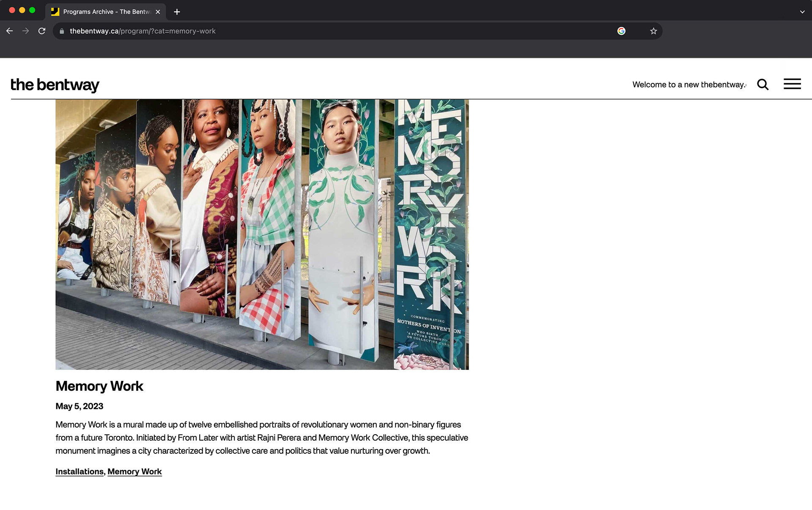Screen dimensions: 812x510
Task: Click the bentway logo
Action: pyautogui.click(x=55, y=85)
